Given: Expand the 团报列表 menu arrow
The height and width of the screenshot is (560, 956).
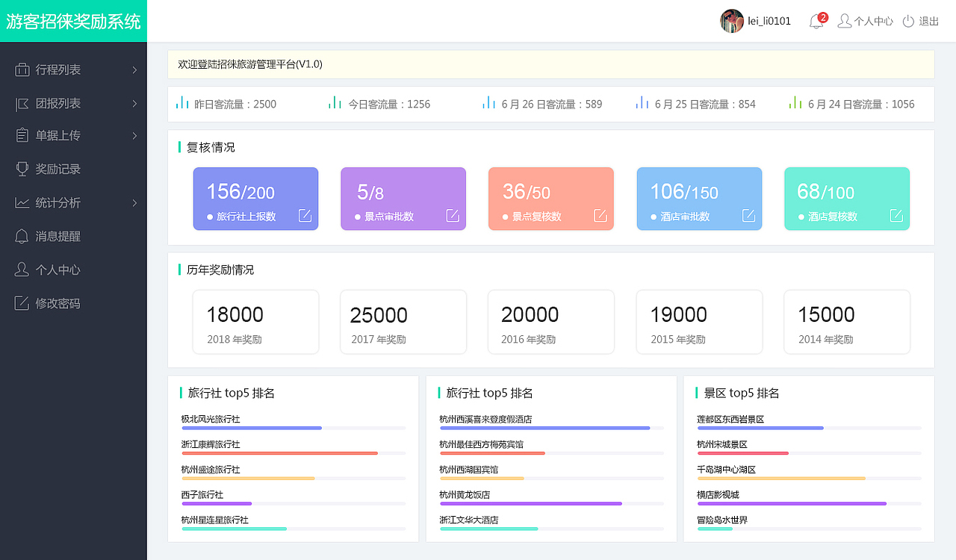Looking at the screenshot, I should click(x=135, y=102).
